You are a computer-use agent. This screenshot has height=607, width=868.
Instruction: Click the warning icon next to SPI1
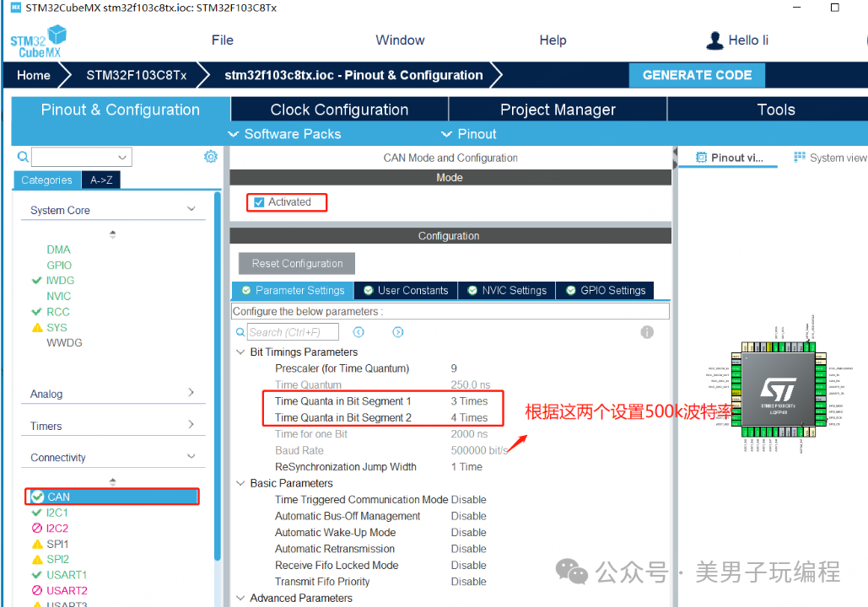37,544
